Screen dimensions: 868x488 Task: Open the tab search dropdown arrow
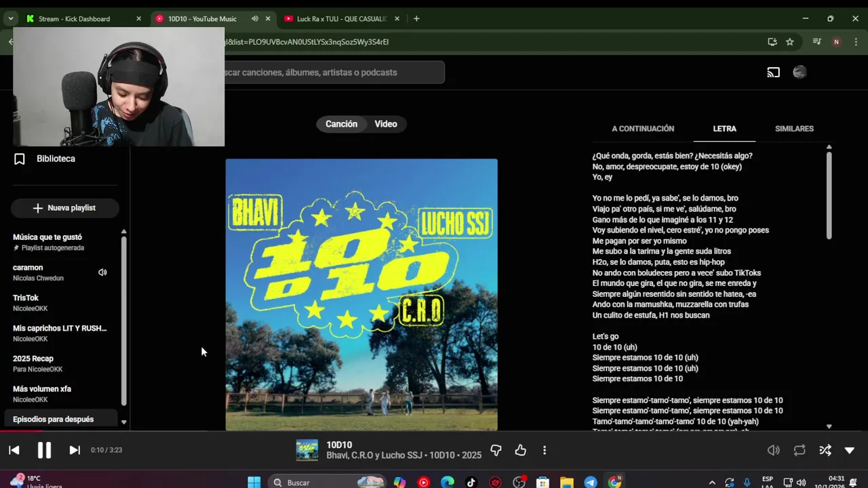pyautogui.click(x=10, y=19)
